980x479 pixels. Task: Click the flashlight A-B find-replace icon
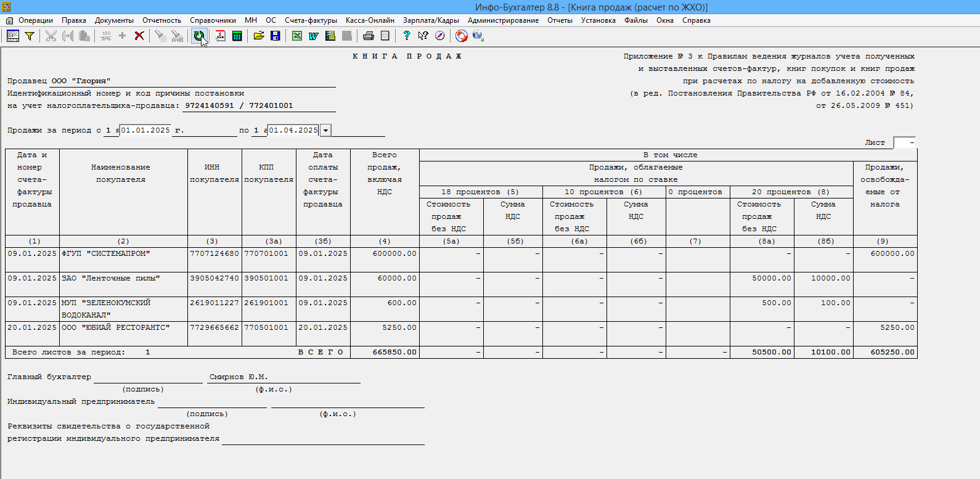coord(178,36)
